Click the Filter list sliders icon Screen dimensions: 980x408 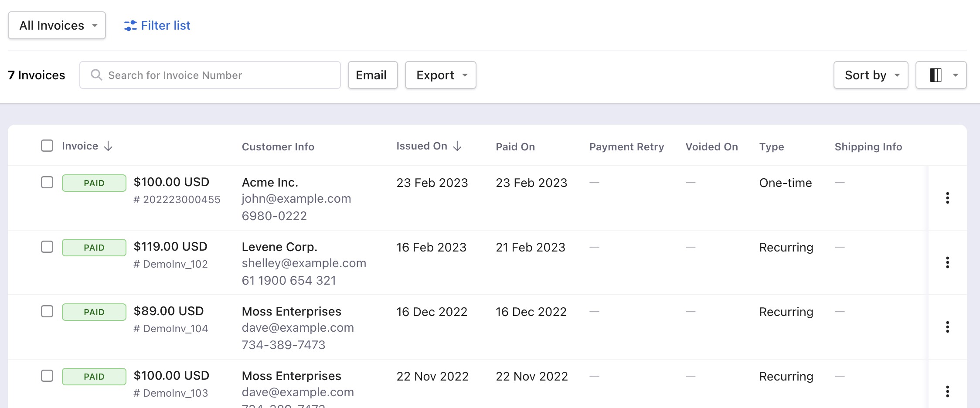click(x=130, y=26)
